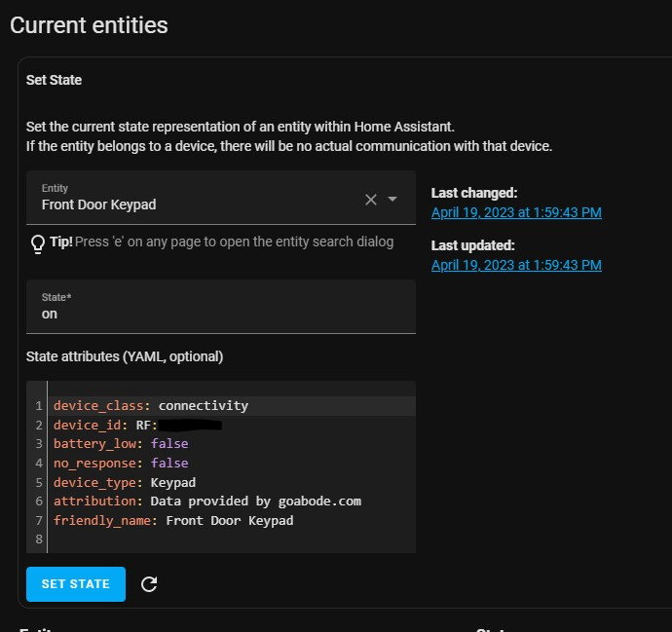Open the Last changed timestamp link
Viewport: 672px width, 632px height.
pos(516,212)
